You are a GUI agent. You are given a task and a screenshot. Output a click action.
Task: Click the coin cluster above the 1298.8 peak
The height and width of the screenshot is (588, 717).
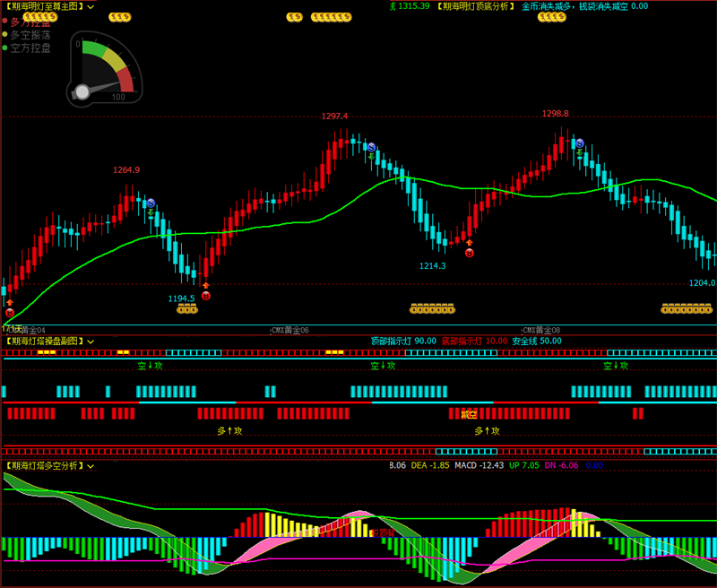pyautogui.click(x=552, y=17)
